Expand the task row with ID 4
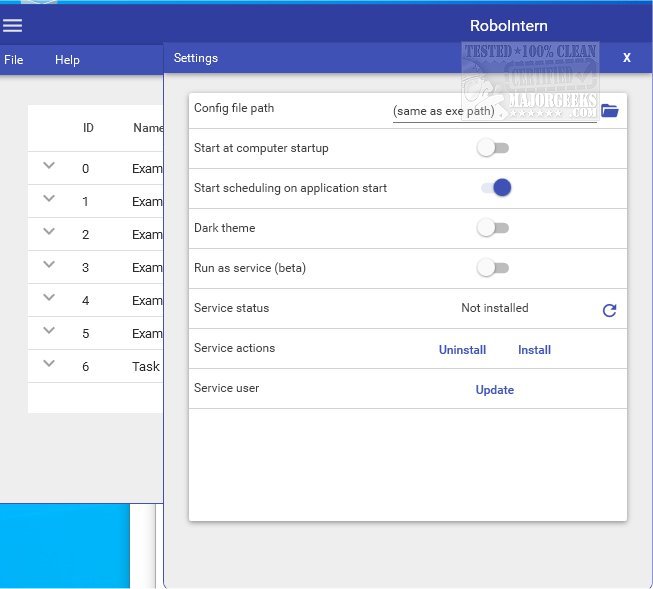Image resolution: width=653 pixels, height=589 pixels. pyautogui.click(x=48, y=298)
